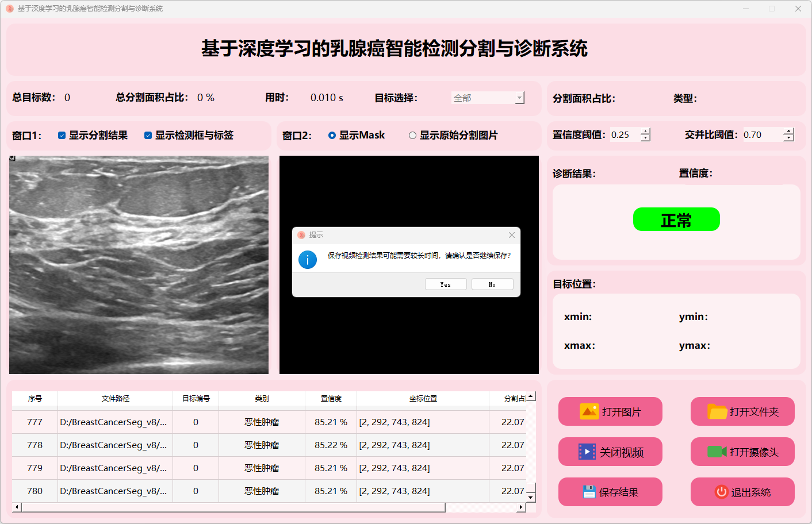Click the camera icon on 打开摄像头 button
Screen dimensions: 812x524
(717, 452)
